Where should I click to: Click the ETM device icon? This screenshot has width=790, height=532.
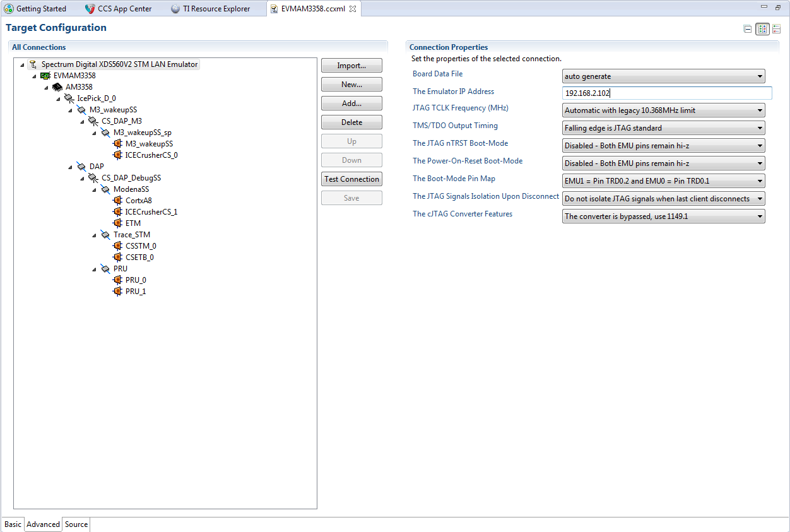click(x=117, y=223)
